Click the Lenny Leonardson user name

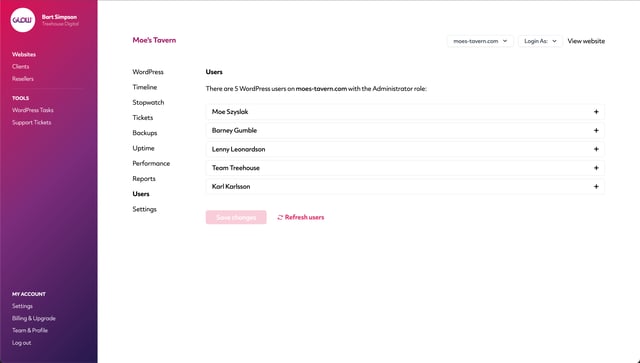pyautogui.click(x=238, y=149)
